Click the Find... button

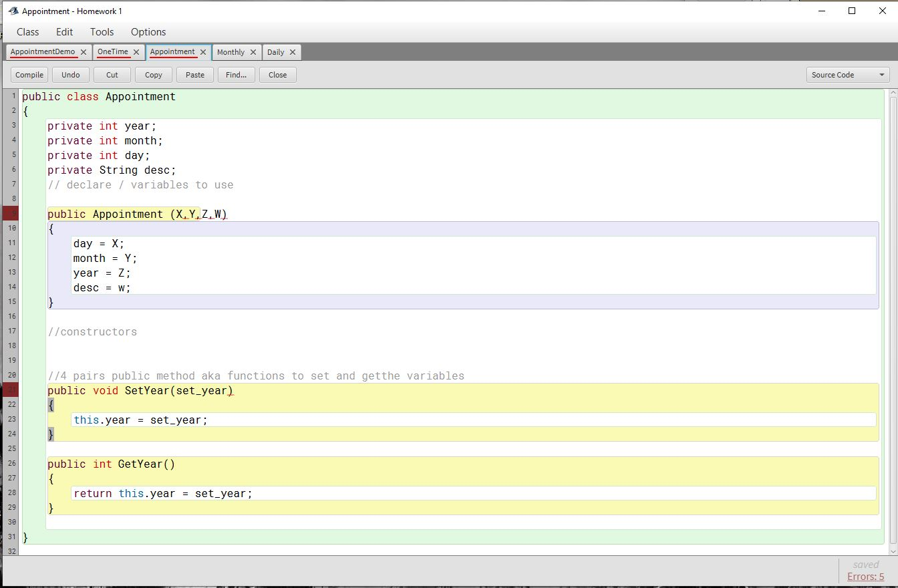coord(237,75)
